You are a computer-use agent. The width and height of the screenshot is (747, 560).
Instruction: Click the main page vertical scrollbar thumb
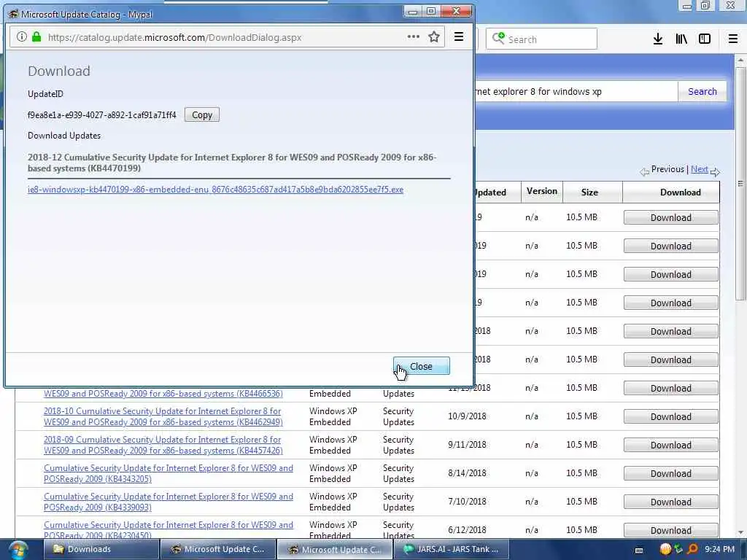click(x=740, y=183)
